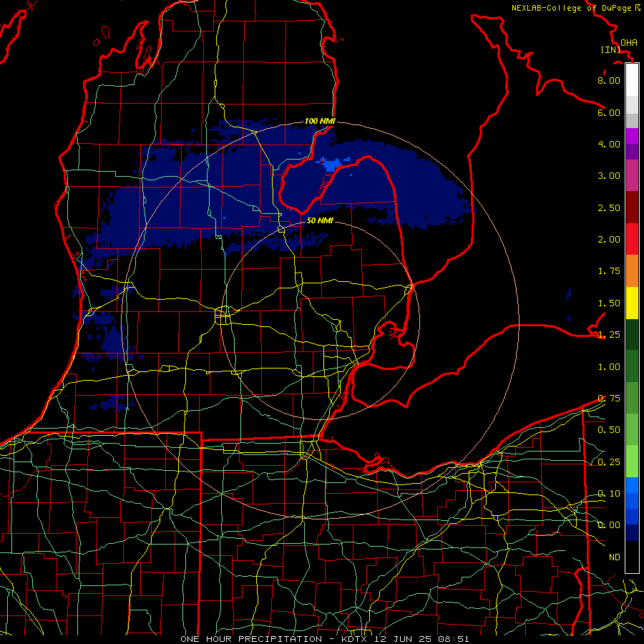The image size is (644, 644).
Task: Pick the darkest green legend swatch
Action: (x=632, y=334)
